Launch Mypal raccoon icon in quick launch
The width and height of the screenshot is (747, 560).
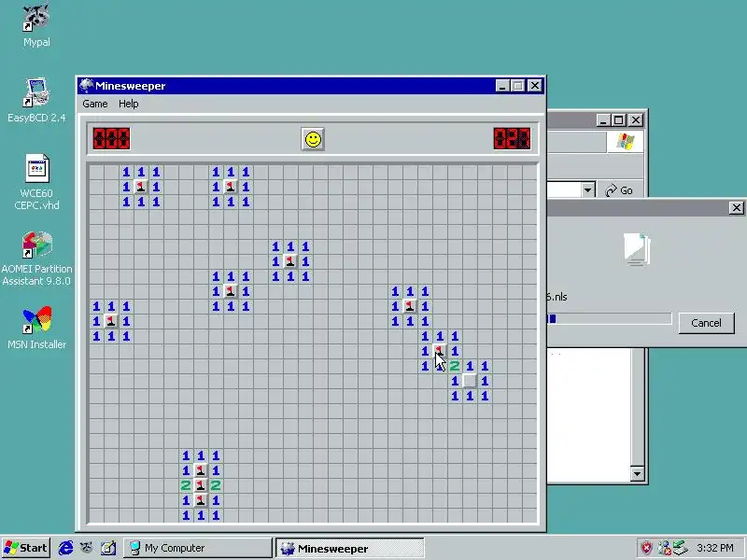(86, 548)
